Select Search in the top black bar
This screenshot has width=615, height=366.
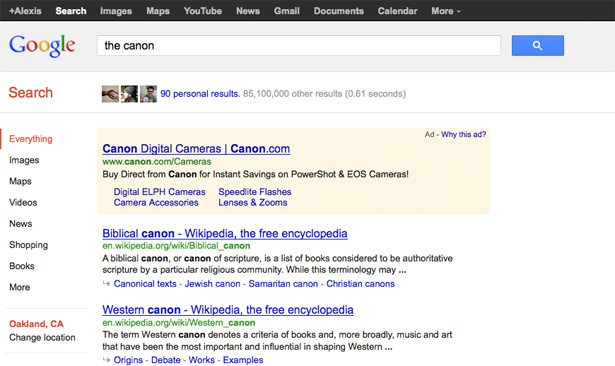(x=71, y=11)
